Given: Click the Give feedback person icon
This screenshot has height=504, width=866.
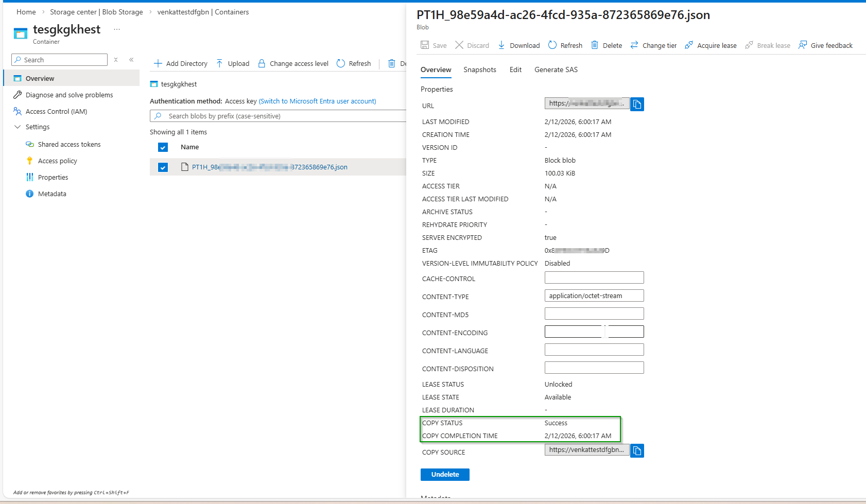Looking at the screenshot, I should tap(803, 45).
